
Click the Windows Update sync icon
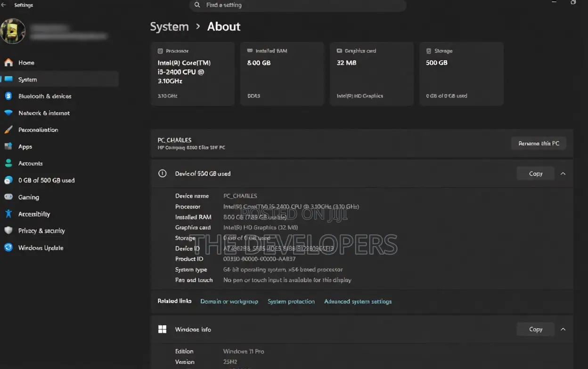pyautogui.click(x=8, y=248)
